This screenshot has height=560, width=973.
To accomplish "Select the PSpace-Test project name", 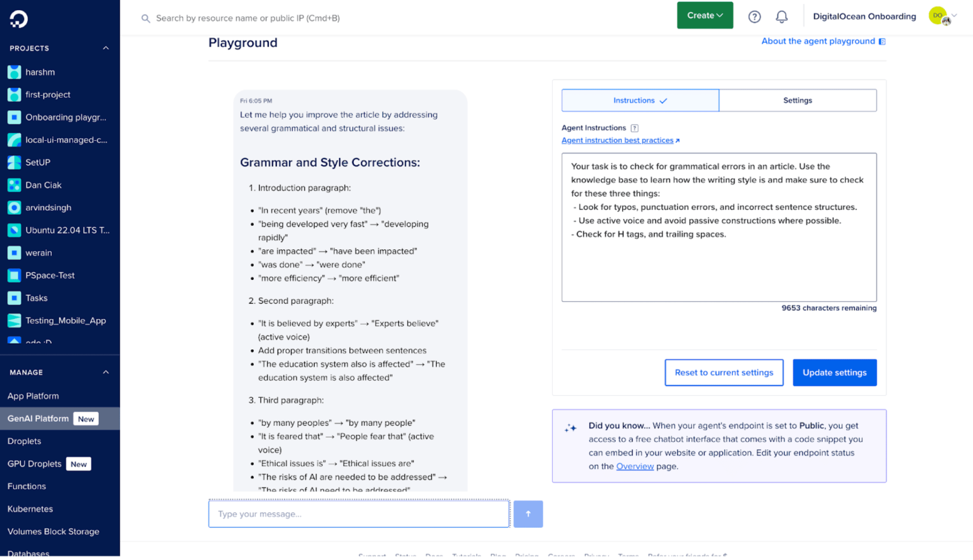I will [50, 275].
